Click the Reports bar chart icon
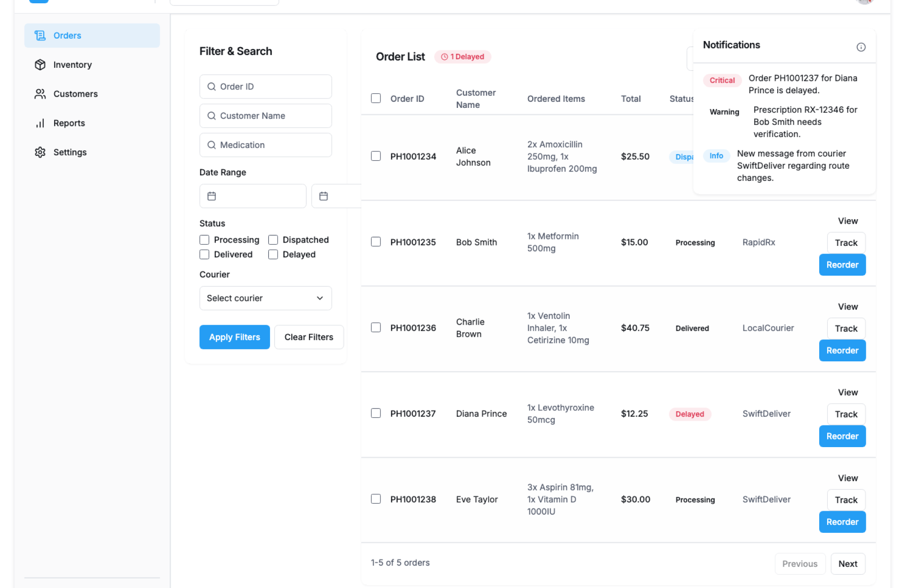Viewport: 905px width, 588px height. tap(40, 123)
